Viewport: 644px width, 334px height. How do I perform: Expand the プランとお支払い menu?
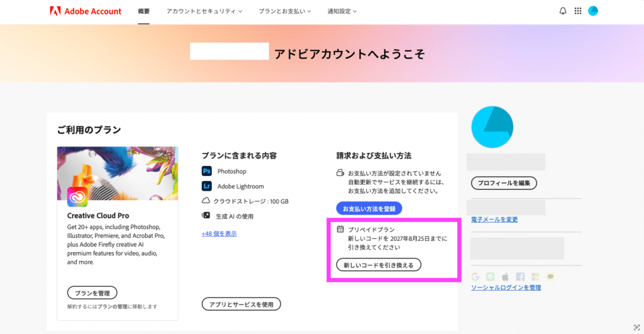tap(285, 11)
